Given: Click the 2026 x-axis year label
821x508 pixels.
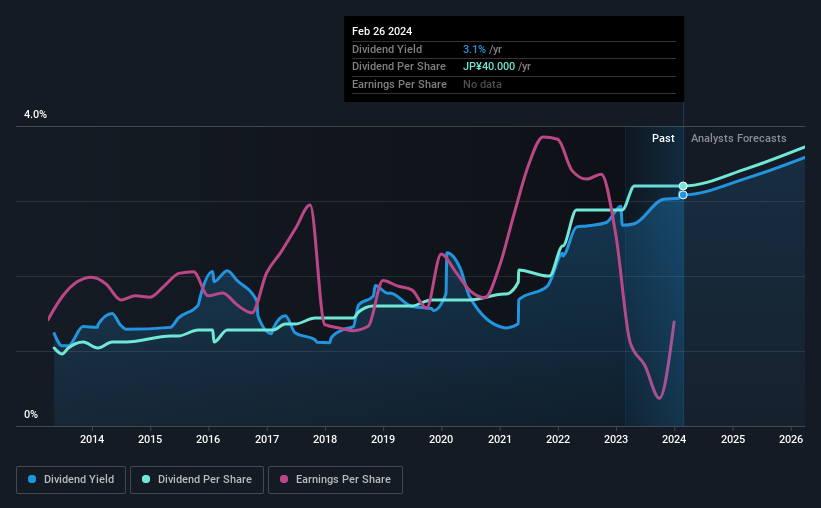Looking at the screenshot, I should pyautogui.click(x=791, y=439).
